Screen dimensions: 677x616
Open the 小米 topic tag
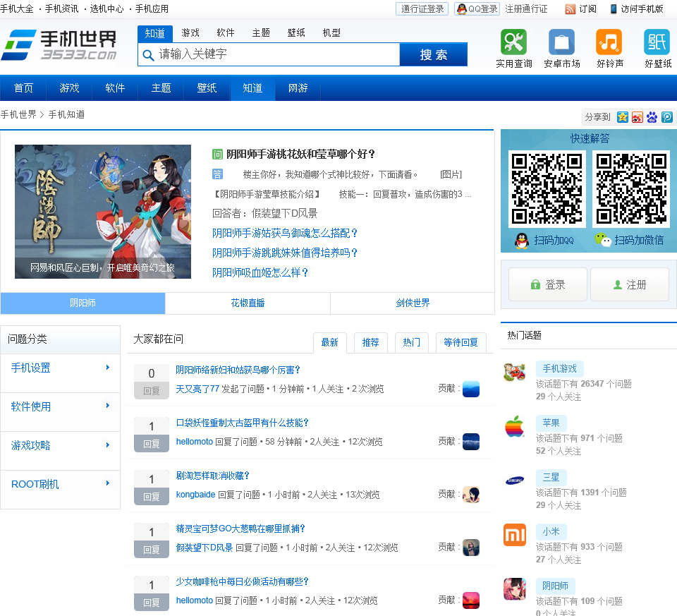(x=551, y=532)
